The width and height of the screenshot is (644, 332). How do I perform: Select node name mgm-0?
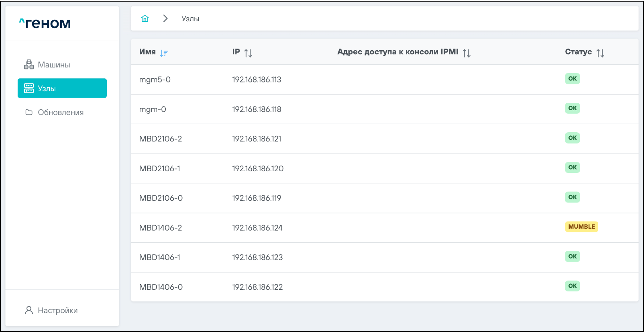(x=153, y=109)
